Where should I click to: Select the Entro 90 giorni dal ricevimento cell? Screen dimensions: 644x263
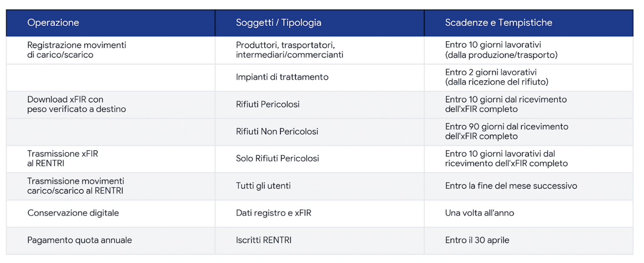pos(528,132)
